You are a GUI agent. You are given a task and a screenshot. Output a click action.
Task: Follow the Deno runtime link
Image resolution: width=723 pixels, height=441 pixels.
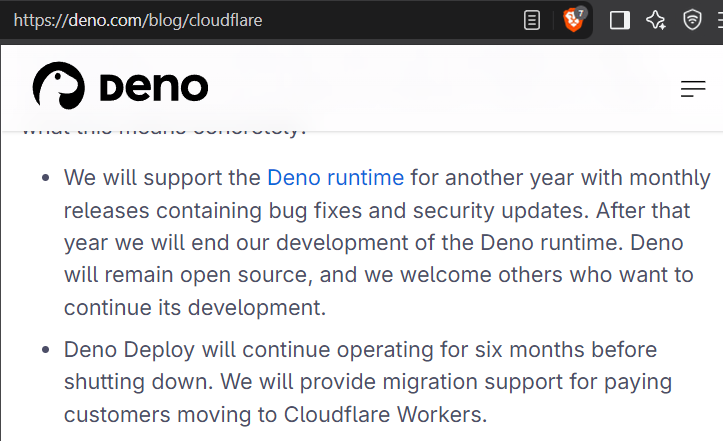(335, 178)
